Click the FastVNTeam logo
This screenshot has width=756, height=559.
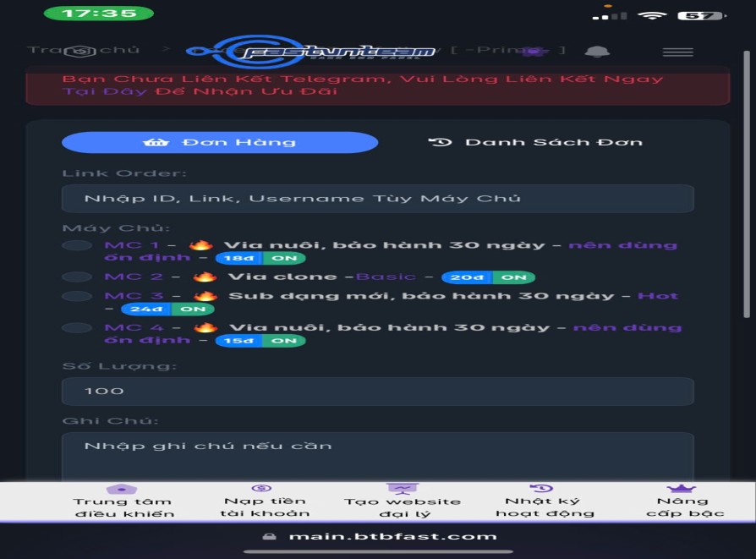[313, 52]
